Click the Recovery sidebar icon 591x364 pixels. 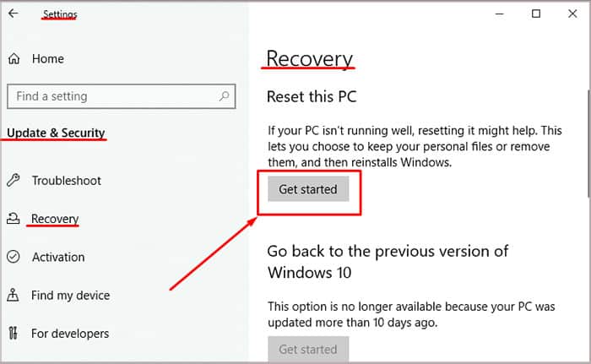(x=14, y=220)
